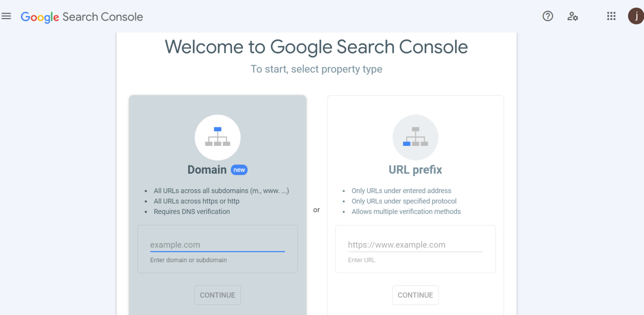Click the Search Console title text

point(102,17)
